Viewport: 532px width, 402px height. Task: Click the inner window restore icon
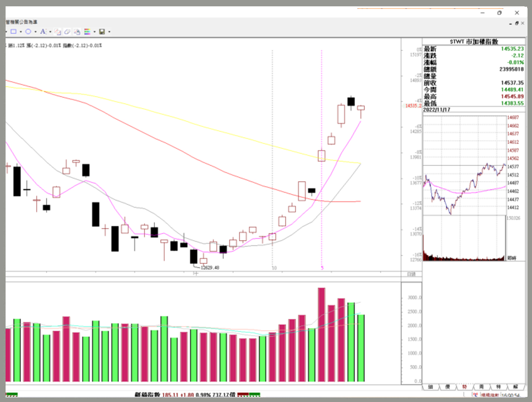coord(517,23)
